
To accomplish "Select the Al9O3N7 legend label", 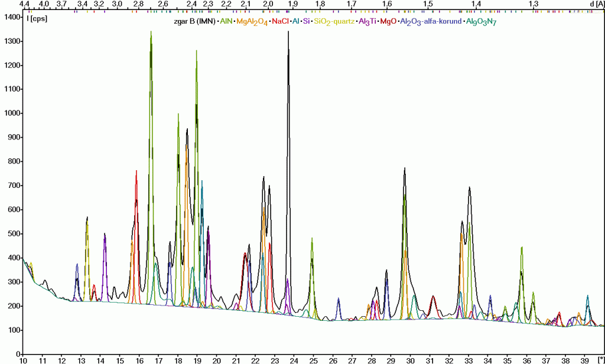I will [481, 22].
